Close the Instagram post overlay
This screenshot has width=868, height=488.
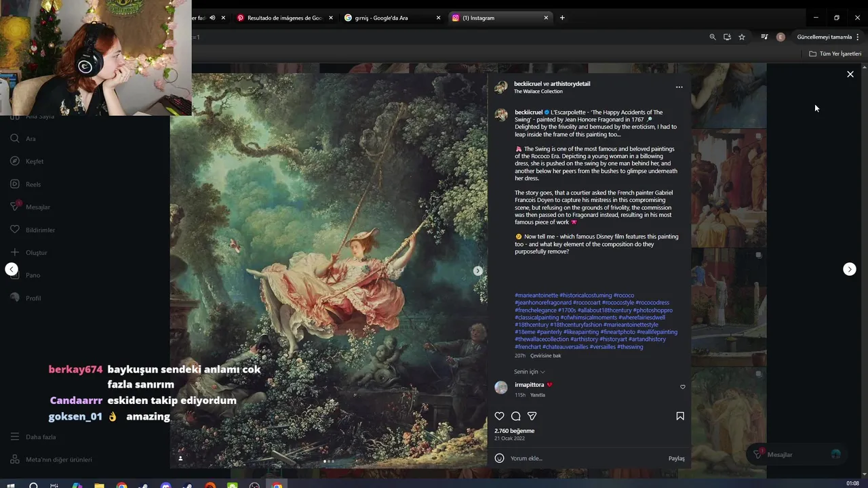click(850, 74)
